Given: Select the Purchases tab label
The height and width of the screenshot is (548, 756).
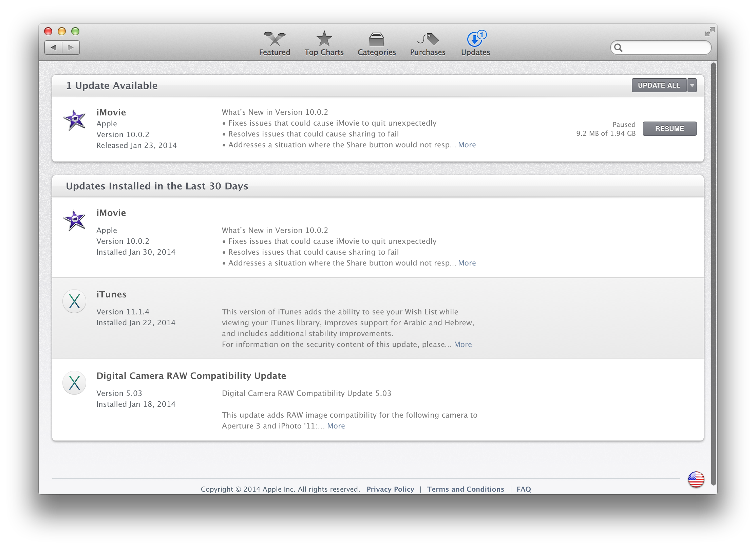Looking at the screenshot, I should pos(428,52).
